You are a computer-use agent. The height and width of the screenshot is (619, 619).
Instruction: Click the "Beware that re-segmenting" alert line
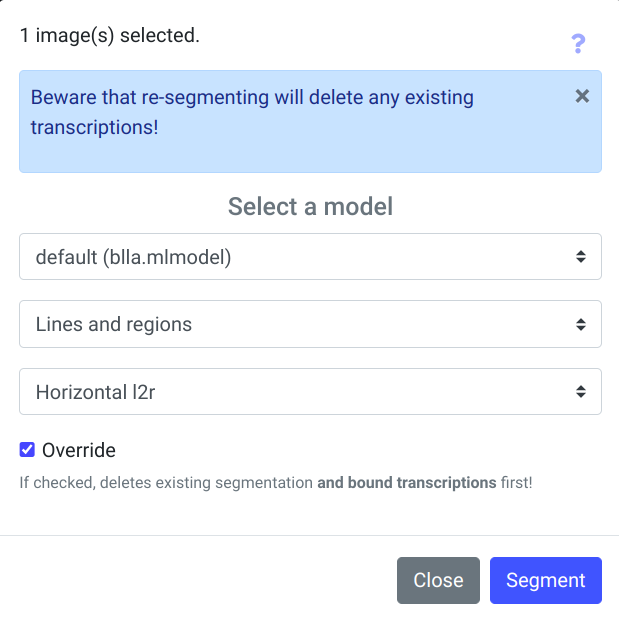tap(252, 98)
